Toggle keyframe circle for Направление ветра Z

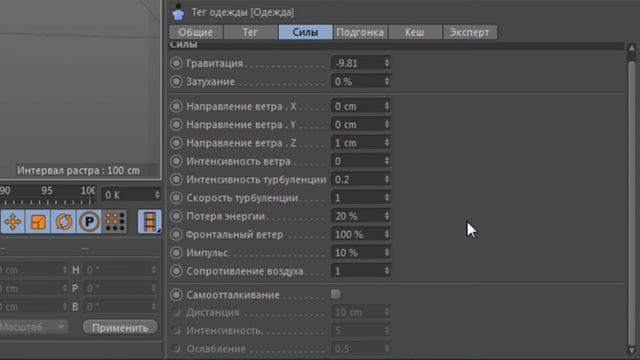pos(176,143)
